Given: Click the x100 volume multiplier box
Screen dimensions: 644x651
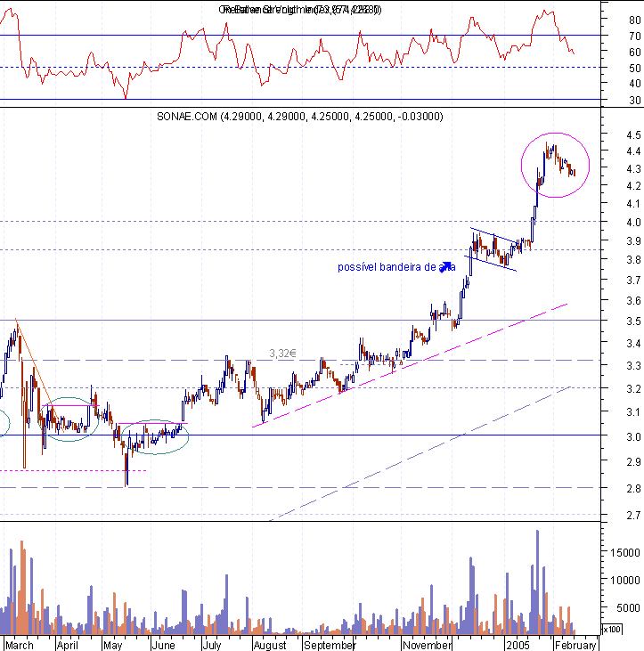Looking at the screenshot, I should tap(612, 630).
